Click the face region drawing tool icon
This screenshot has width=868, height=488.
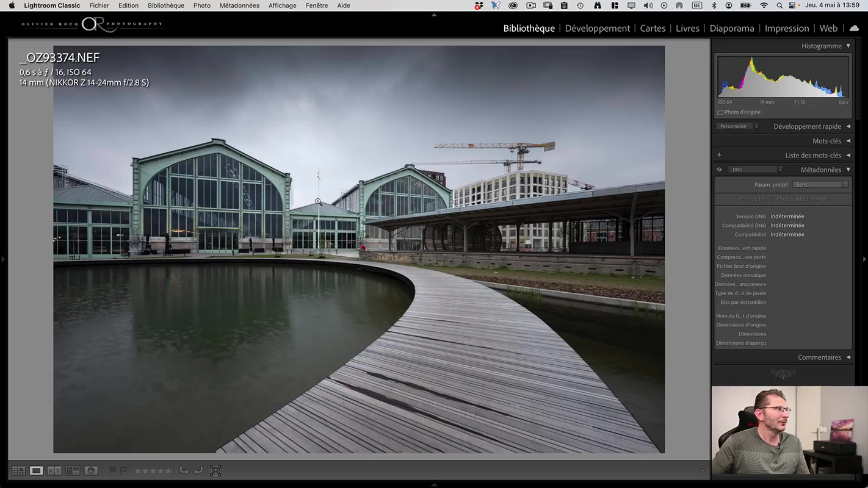point(215,470)
